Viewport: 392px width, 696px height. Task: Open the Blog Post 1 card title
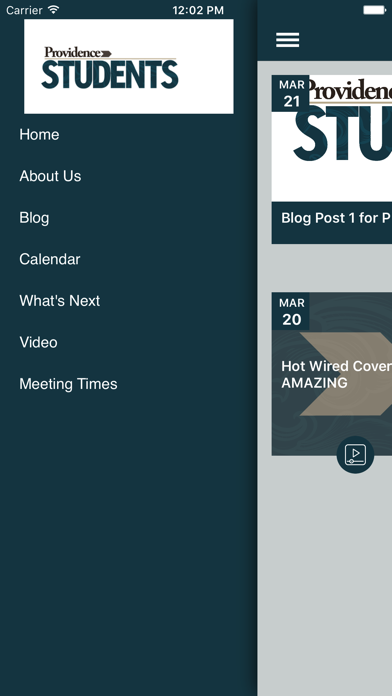point(336,218)
